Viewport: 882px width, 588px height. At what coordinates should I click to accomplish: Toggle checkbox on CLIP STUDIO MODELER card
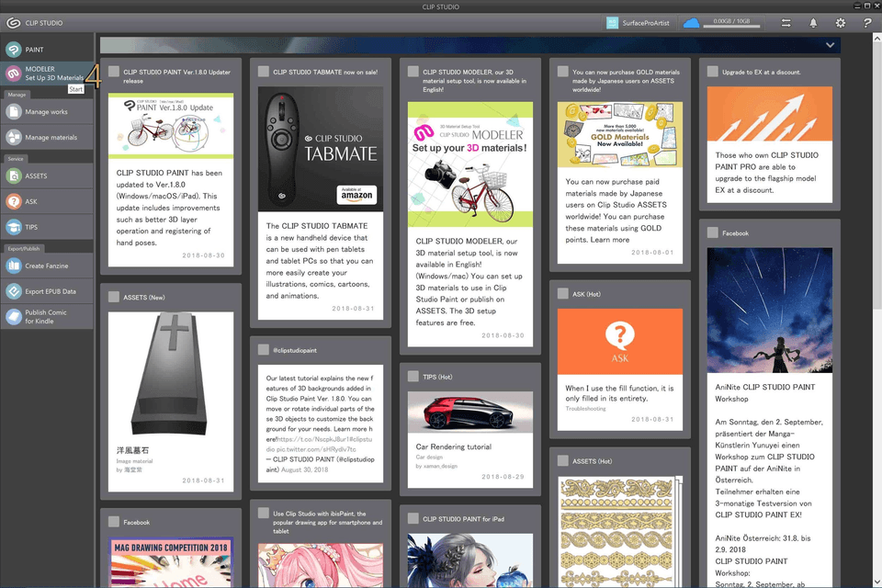click(413, 72)
